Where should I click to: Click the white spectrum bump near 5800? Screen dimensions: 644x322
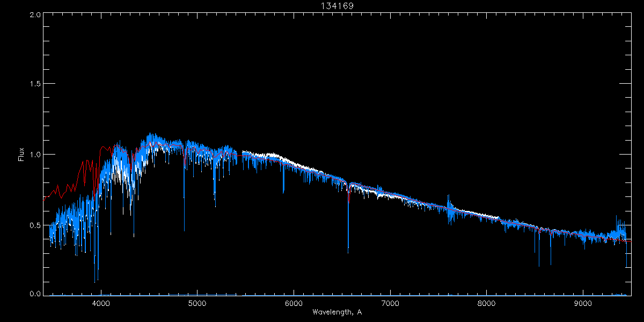(x=276, y=155)
